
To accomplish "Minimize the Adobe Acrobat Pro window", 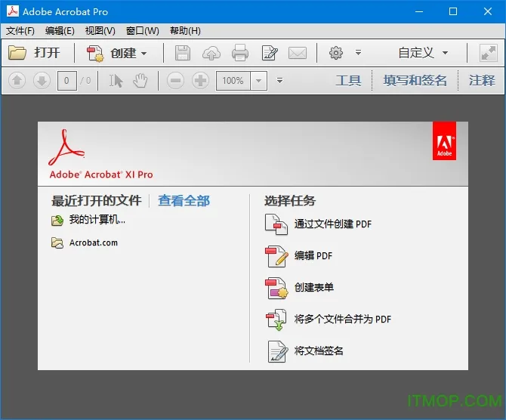I will click(419, 11).
